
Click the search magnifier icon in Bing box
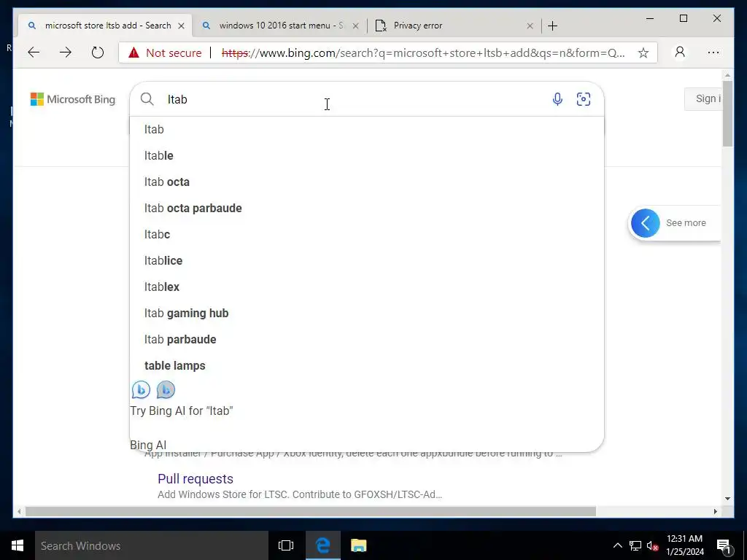(147, 99)
